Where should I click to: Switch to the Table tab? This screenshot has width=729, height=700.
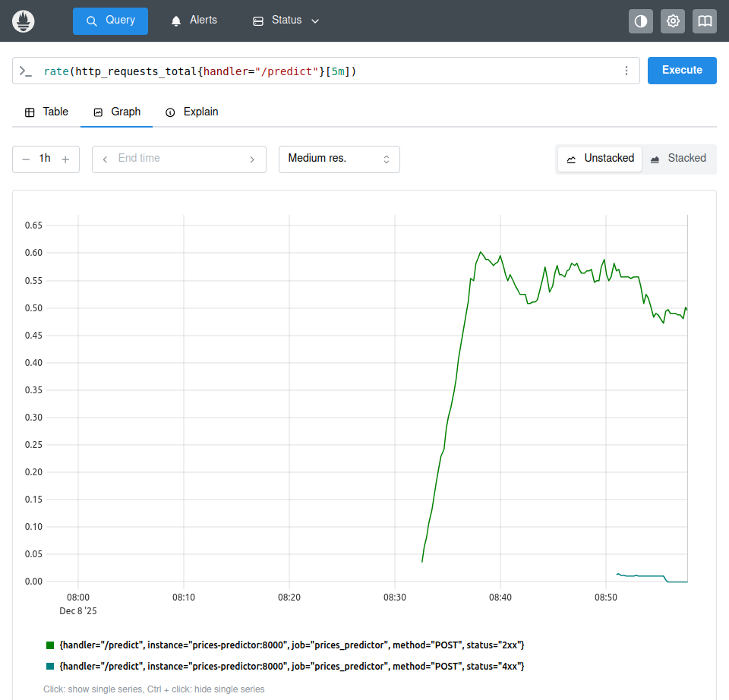(x=46, y=112)
